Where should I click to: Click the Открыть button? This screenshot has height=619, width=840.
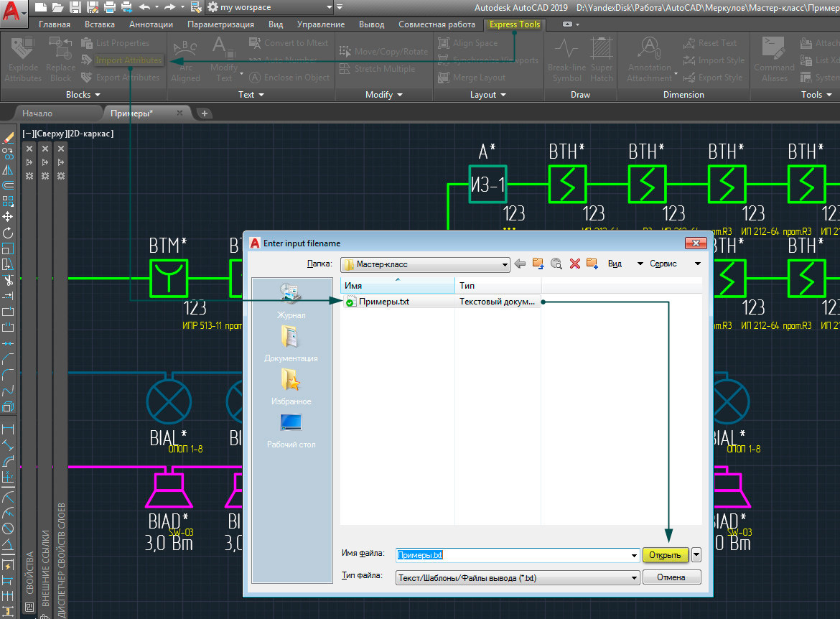[664, 554]
